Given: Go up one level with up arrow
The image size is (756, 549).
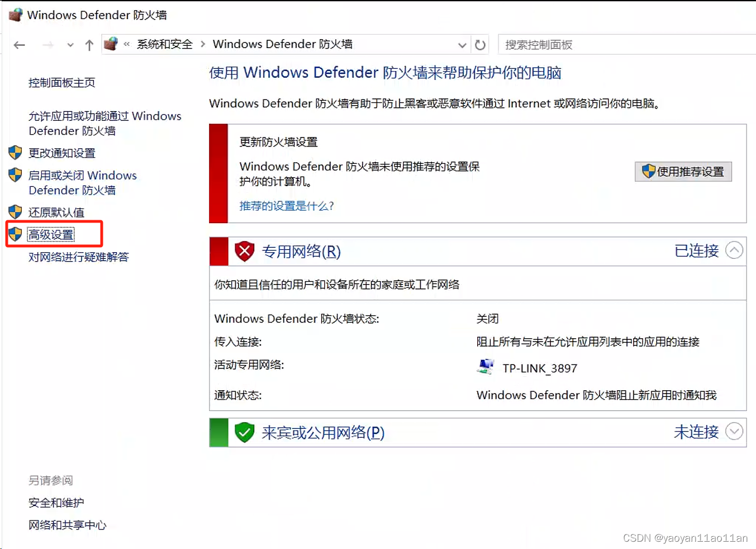Looking at the screenshot, I should pyautogui.click(x=89, y=45).
